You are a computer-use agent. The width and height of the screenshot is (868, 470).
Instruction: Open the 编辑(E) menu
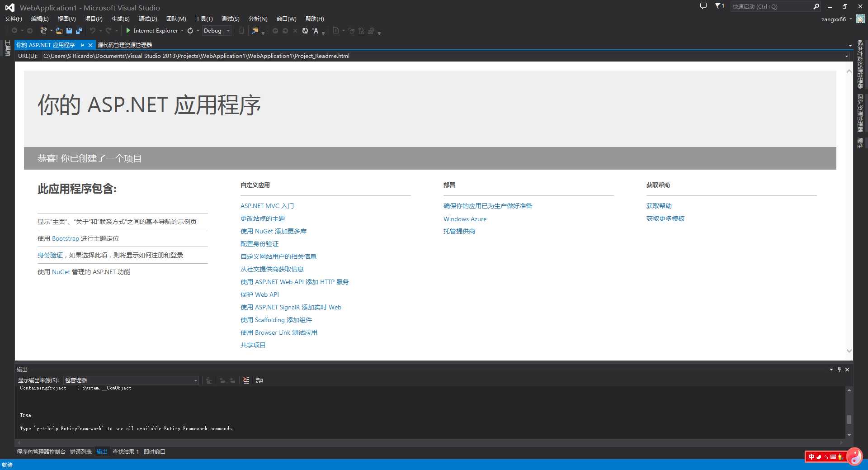pos(40,19)
